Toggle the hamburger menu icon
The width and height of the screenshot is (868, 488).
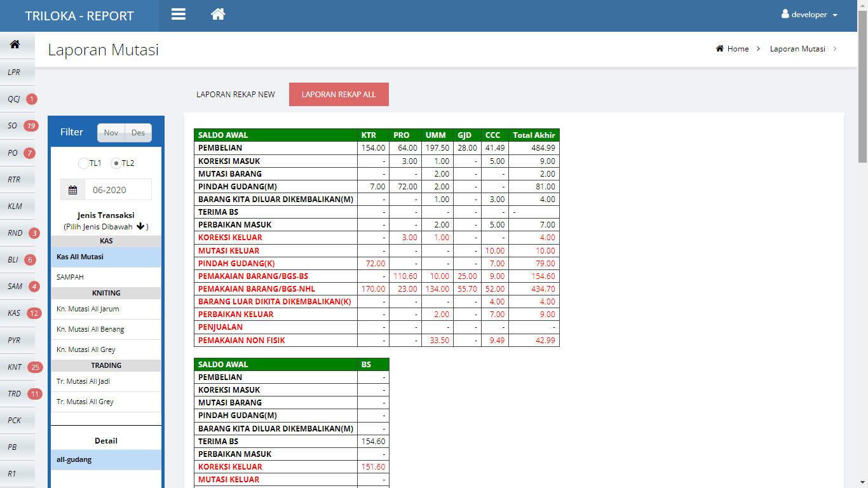click(179, 14)
